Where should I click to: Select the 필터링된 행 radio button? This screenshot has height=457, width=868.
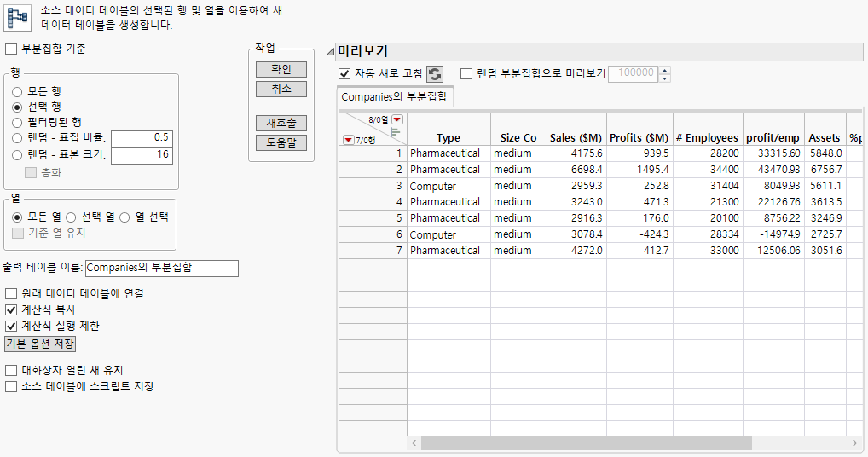17,122
